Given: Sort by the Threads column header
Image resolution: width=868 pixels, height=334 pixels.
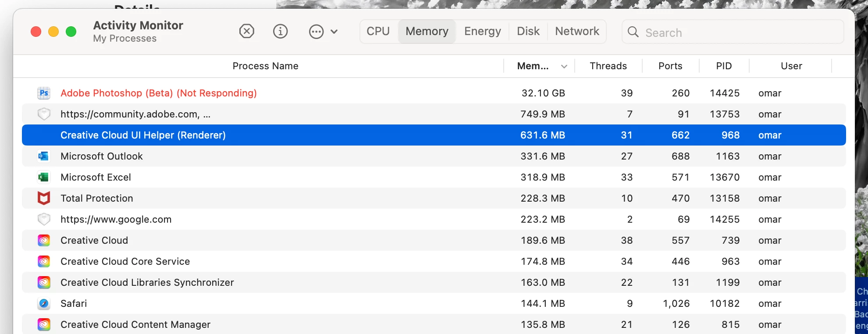Looking at the screenshot, I should click(x=608, y=66).
